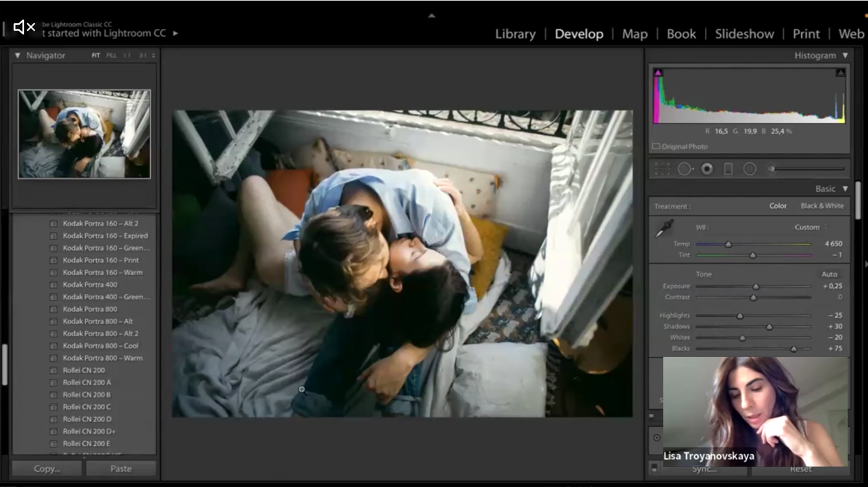
Task: Collapse the Histogram panel
Action: click(845, 55)
